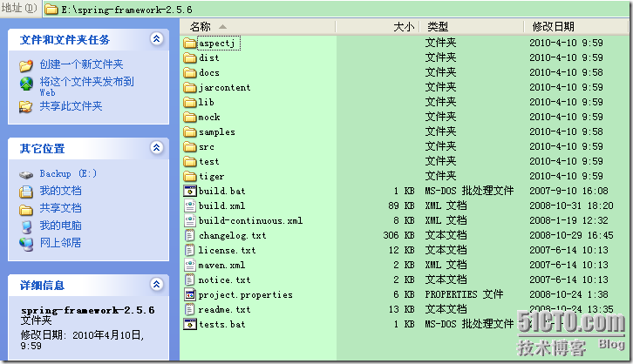Collapse the 文件和文件夹任务 panel
The image size is (633, 364).
point(157,38)
